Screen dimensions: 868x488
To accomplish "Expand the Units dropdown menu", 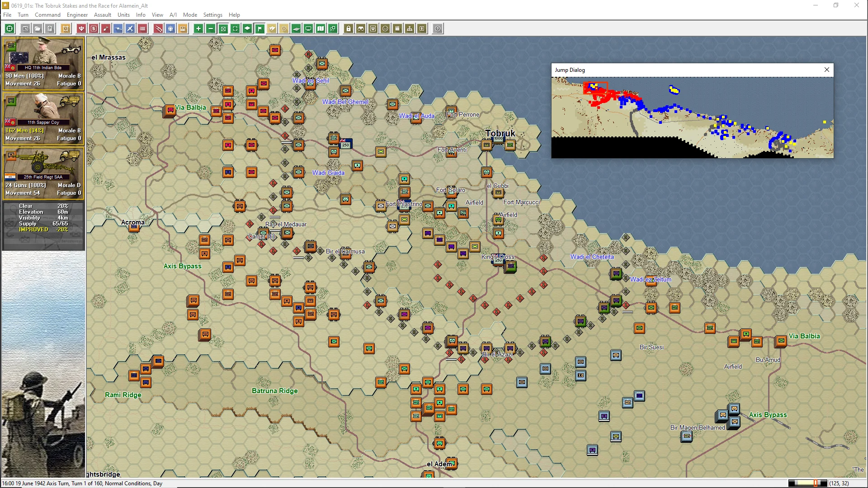I will (x=123, y=14).
